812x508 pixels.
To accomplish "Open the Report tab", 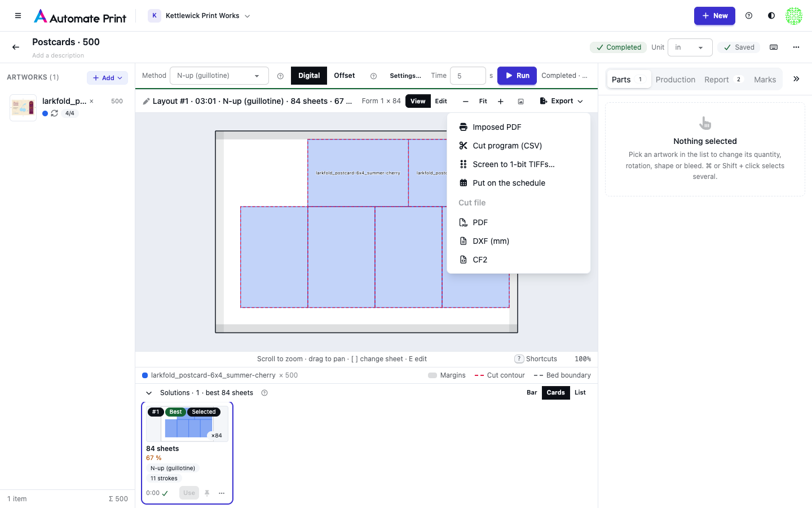I will click(724, 80).
